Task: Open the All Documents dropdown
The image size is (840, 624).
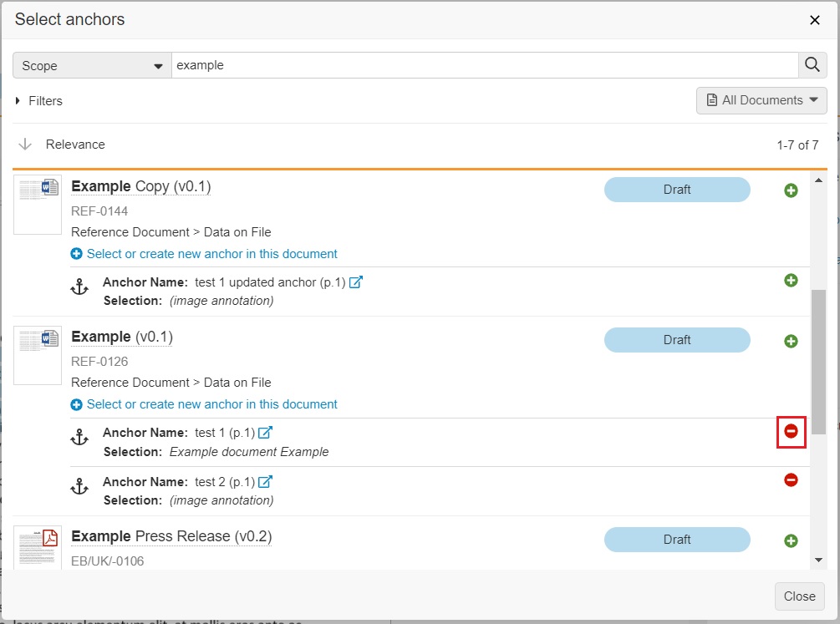Action: click(x=761, y=100)
